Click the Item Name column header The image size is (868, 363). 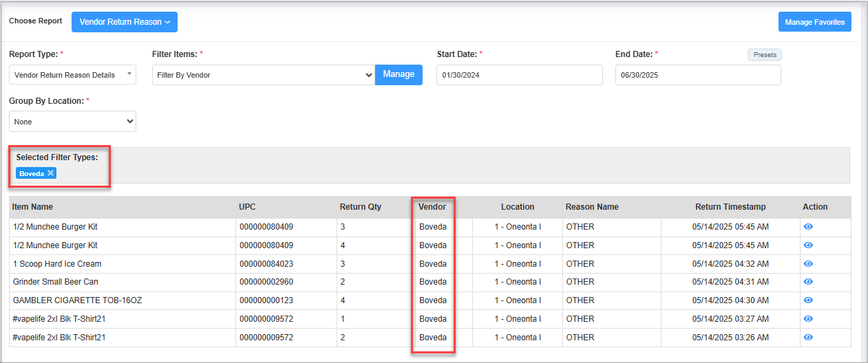coord(32,207)
